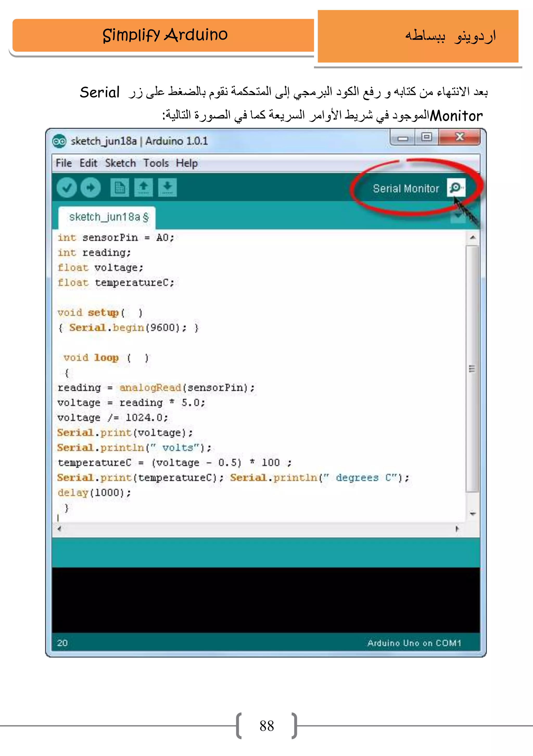This screenshot has width=533, height=756.
Task: Close the Arduino window
Action: pos(459,137)
